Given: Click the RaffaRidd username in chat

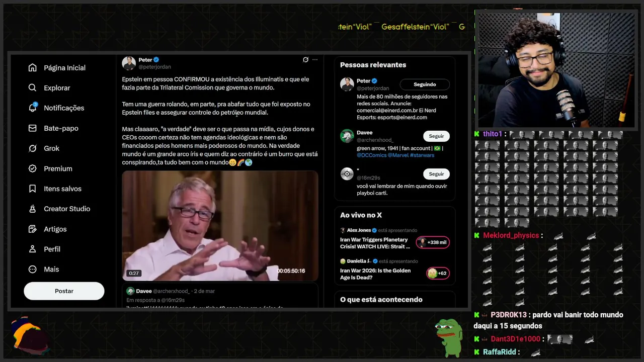Looking at the screenshot, I should pyautogui.click(x=499, y=352).
